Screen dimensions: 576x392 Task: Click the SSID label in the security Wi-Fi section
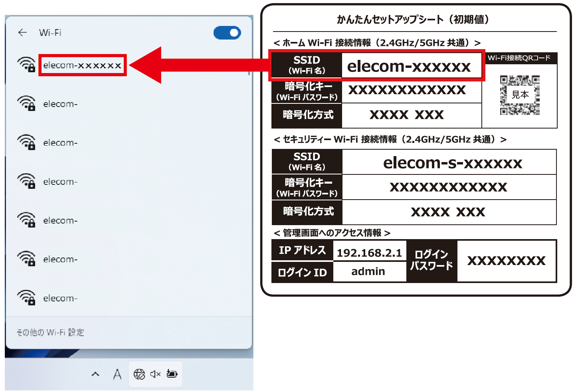(x=307, y=162)
